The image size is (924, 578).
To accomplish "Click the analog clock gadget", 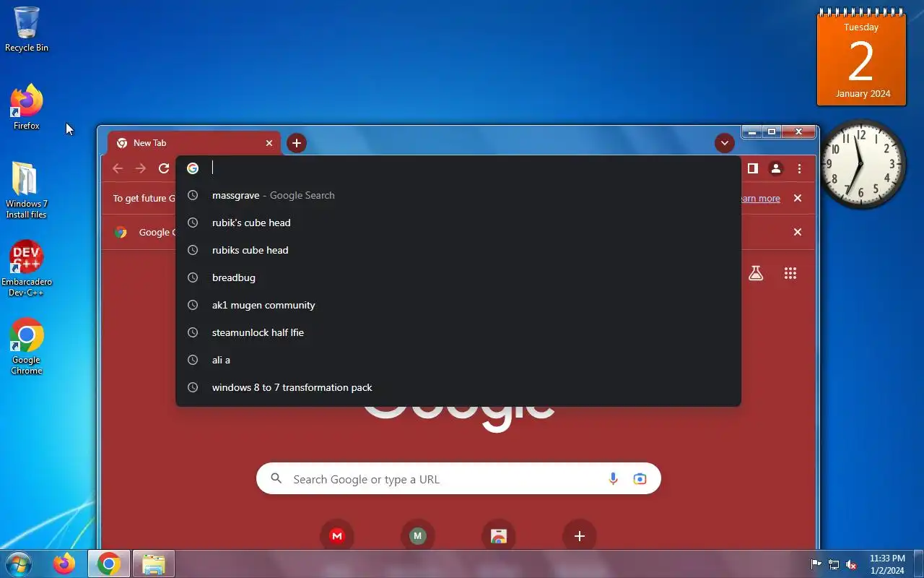I will [x=862, y=164].
